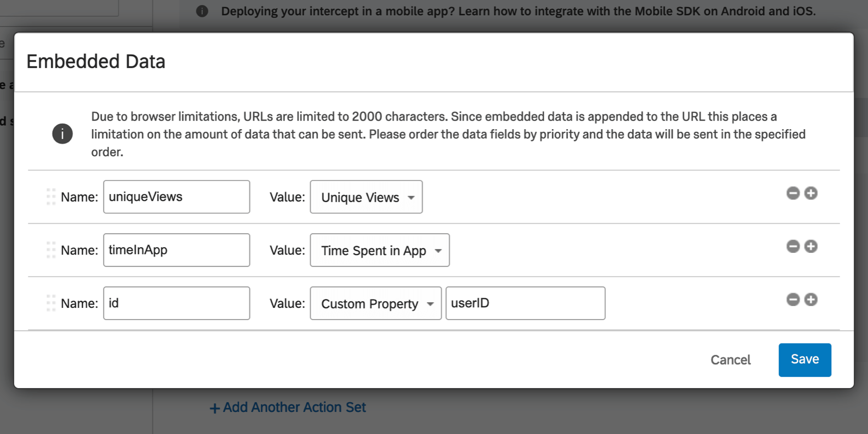Image resolution: width=868 pixels, height=434 pixels.
Task: Click the drag handle for timeInApp row
Action: tap(51, 250)
